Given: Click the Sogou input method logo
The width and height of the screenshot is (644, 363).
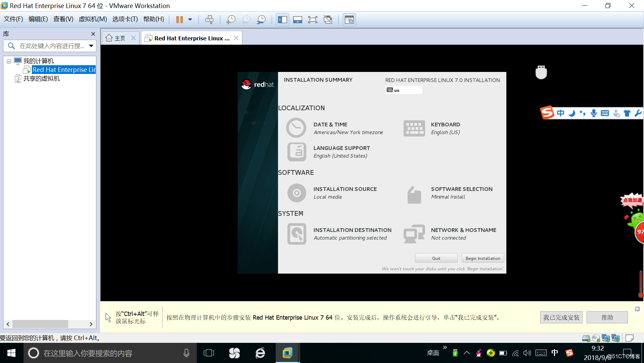Looking at the screenshot, I should pyautogui.click(x=547, y=113).
